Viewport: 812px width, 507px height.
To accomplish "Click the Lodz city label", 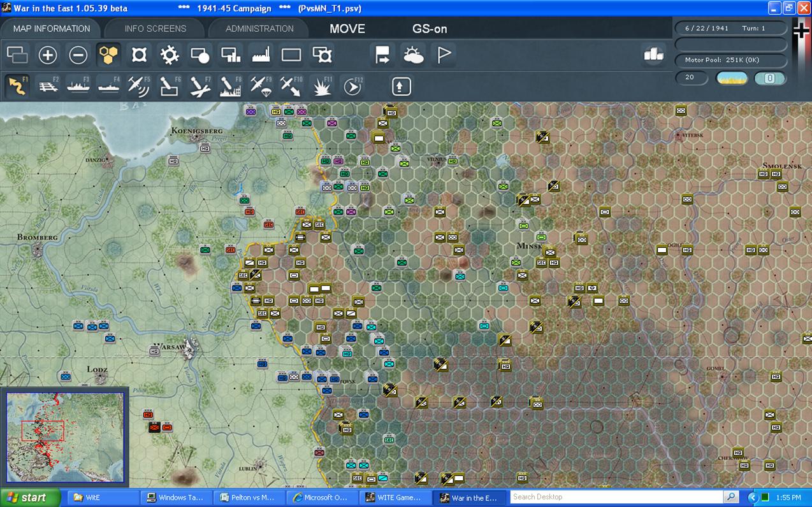I will [x=97, y=369].
